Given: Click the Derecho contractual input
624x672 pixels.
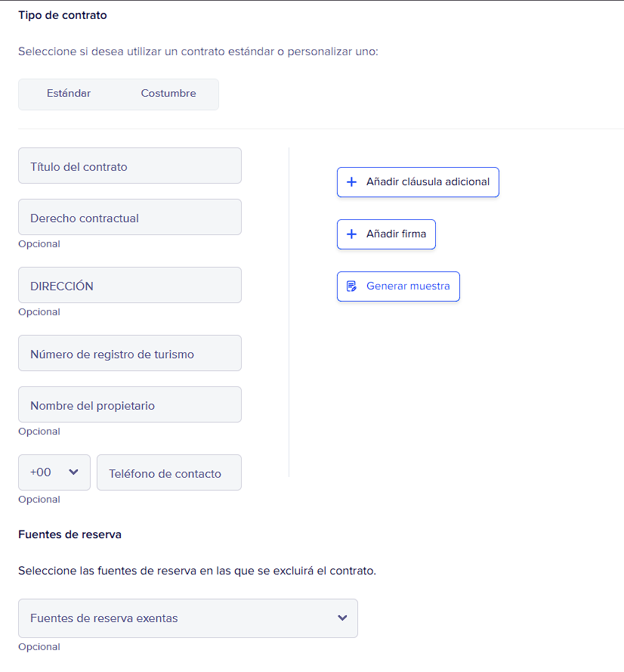Looking at the screenshot, I should click(130, 218).
